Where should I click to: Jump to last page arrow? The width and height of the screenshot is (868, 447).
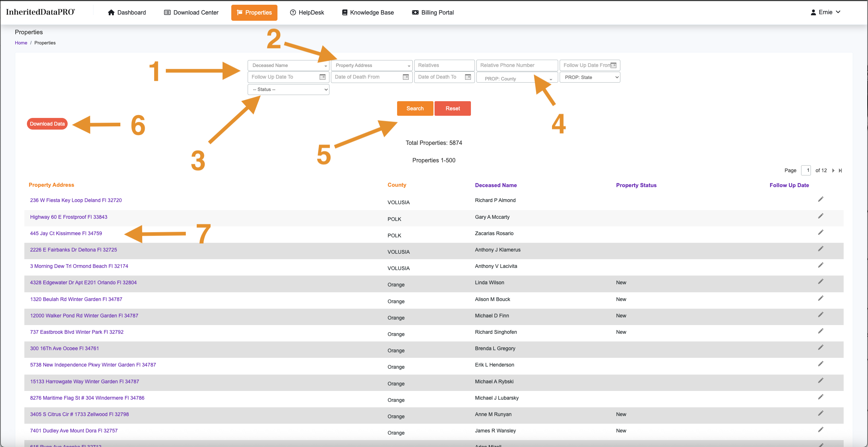click(840, 170)
